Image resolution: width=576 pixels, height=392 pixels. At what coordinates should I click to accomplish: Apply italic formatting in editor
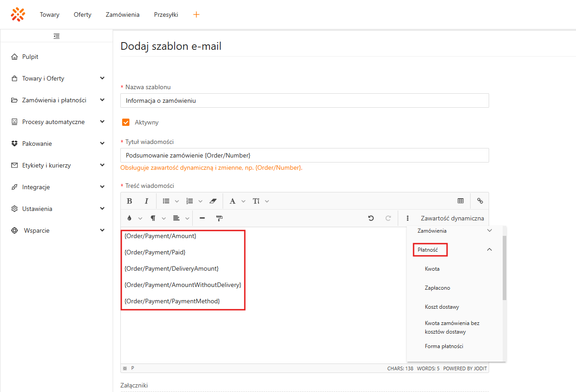pyautogui.click(x=146, y=201)
